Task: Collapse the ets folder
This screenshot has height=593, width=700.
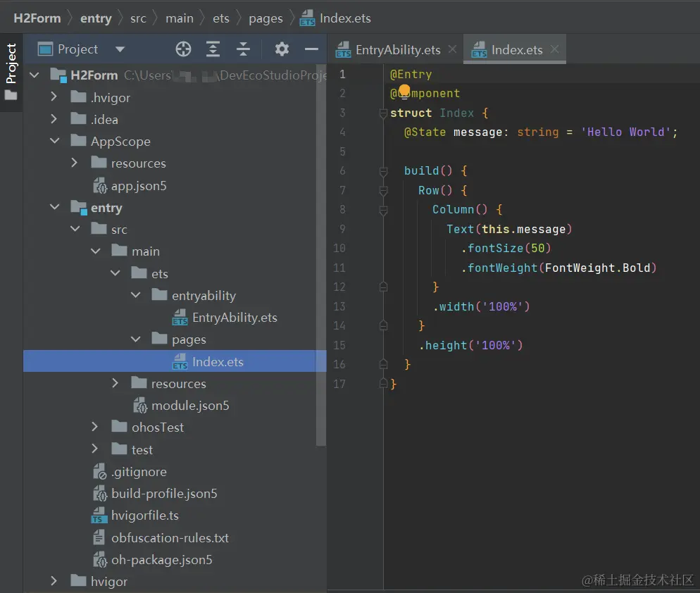Action: 115,273
